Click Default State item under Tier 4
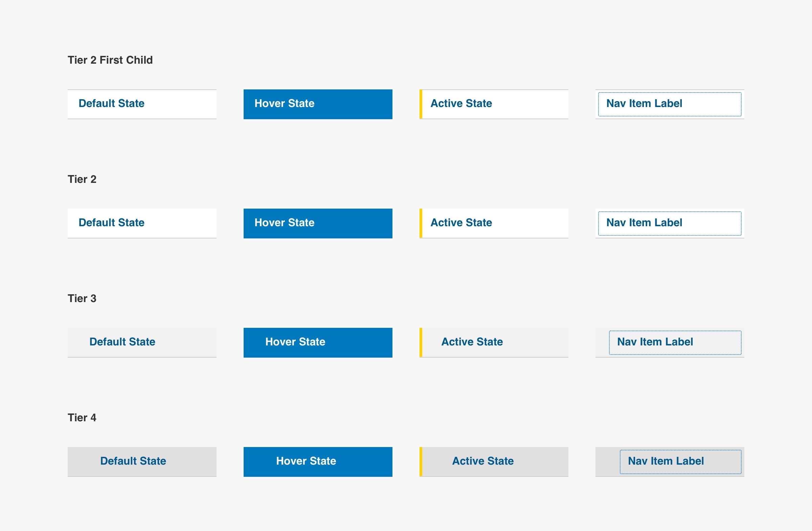The image size is (812, 531). click(142, 461)
